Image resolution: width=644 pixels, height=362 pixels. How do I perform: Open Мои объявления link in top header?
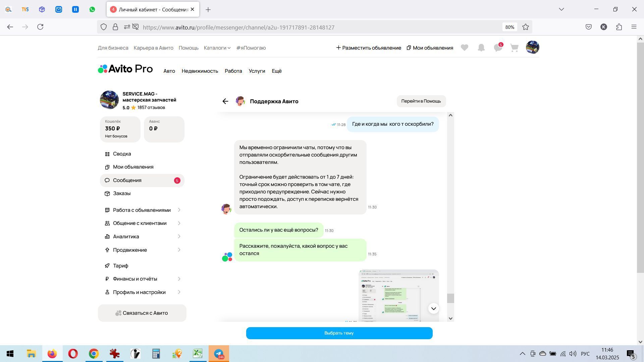(x=430, y=48)
